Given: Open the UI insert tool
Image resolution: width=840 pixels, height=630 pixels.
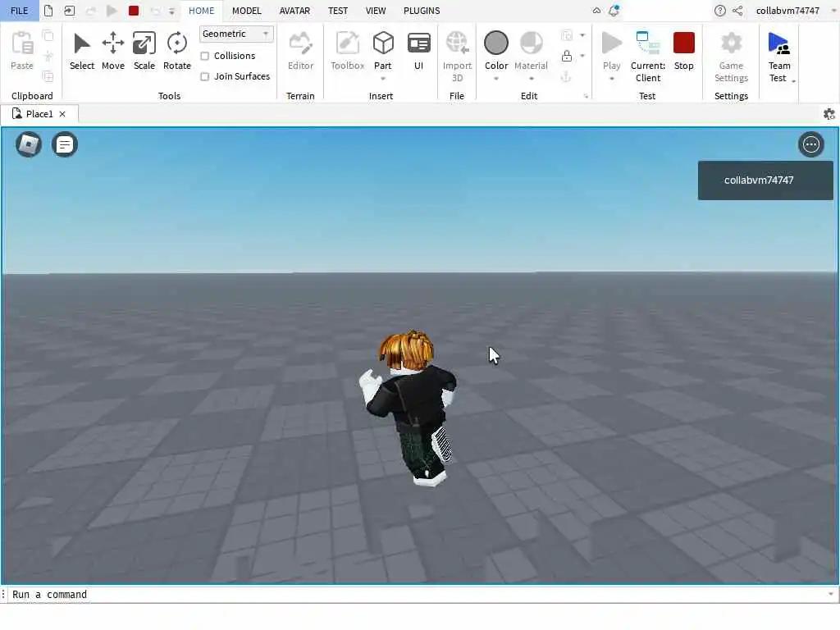Looking at the screenshot, I should point(418,51).
